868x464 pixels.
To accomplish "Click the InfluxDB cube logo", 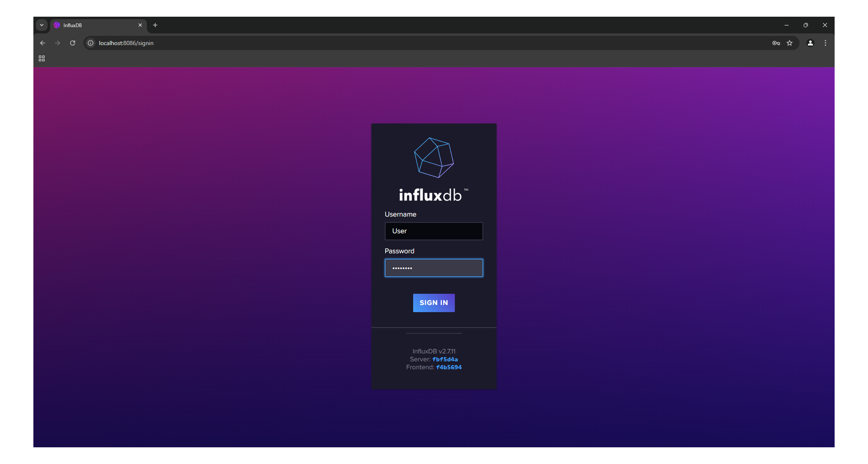I will pos(434,158).
